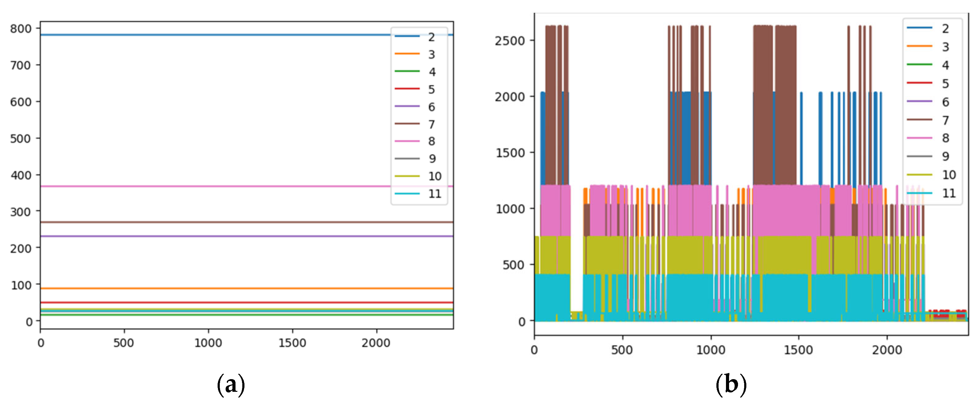The width and height of the screenshot is (980, 406).
Task: Click legend label 6 in the right plot
Action: pyautogui.click(x=945, y=102)
